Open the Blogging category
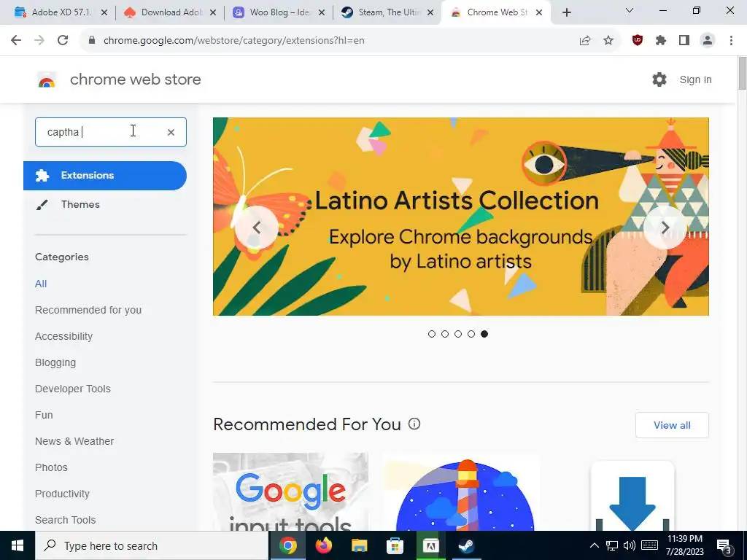 point(55,362)
